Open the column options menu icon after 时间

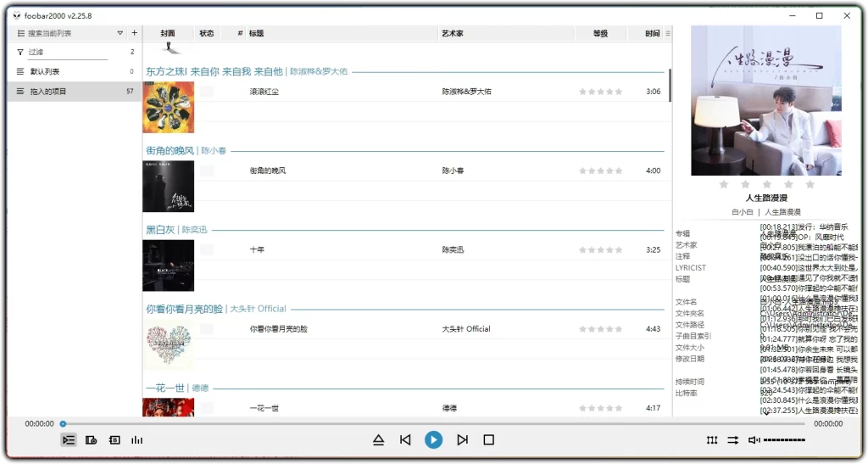668,33
